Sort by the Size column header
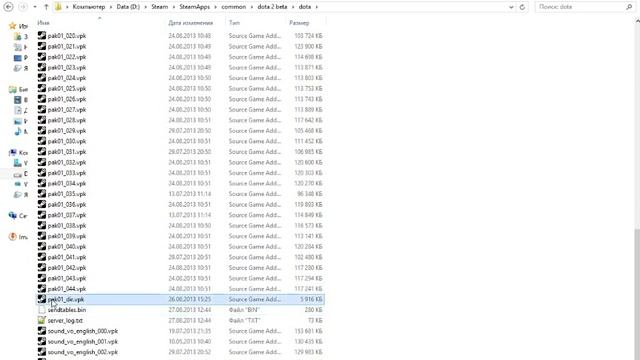The height and width of the screenshot is (360, 640). 299,23
